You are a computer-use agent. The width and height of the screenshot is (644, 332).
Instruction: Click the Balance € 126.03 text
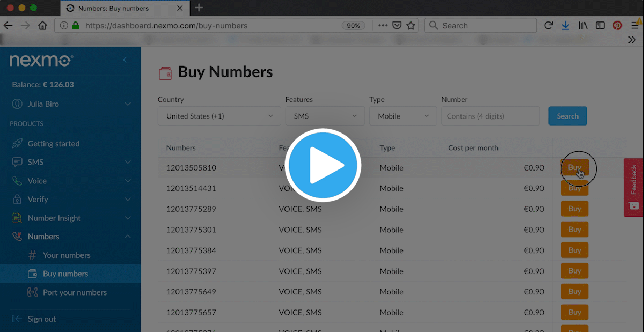[x=43, y=85]
